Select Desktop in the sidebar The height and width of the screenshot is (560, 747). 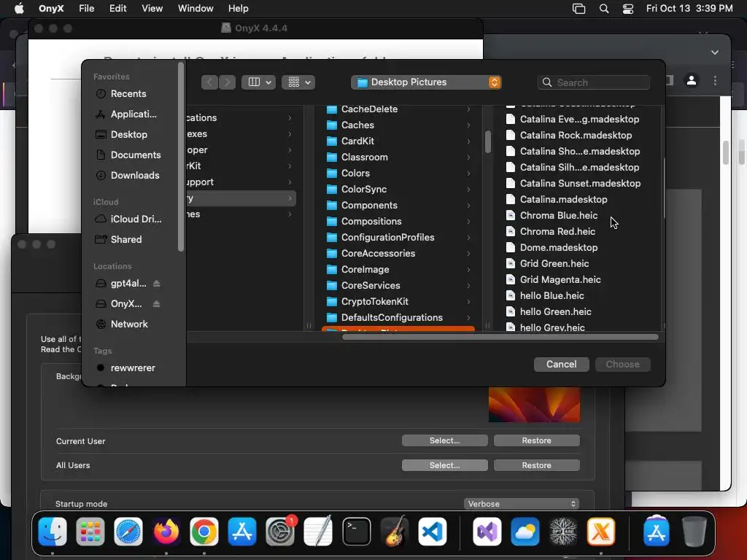click(x=128, y=135)
